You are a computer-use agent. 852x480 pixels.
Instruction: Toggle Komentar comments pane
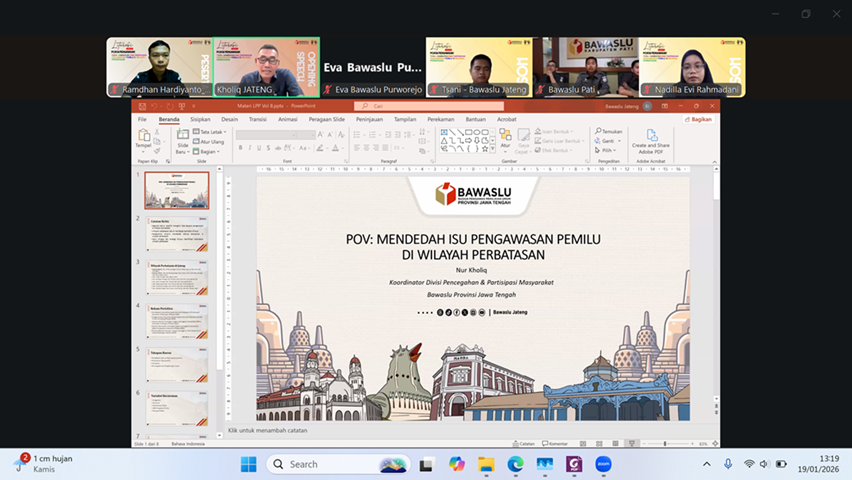click(554, 443)
